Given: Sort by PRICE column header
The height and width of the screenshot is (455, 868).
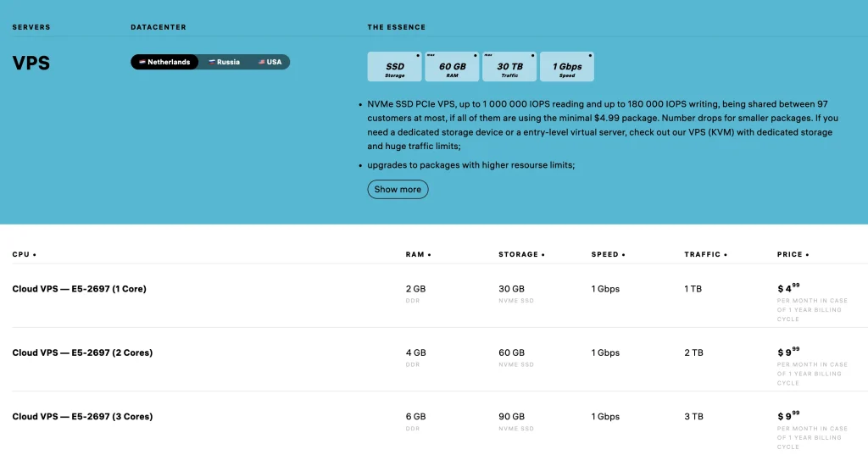Looking at the screenshot, I should 793,255.
